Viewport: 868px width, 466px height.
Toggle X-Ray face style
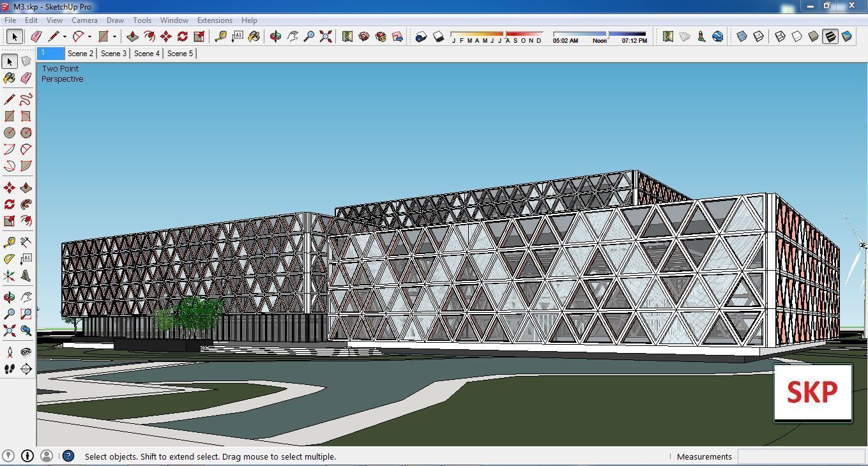[x=742, y=36]
